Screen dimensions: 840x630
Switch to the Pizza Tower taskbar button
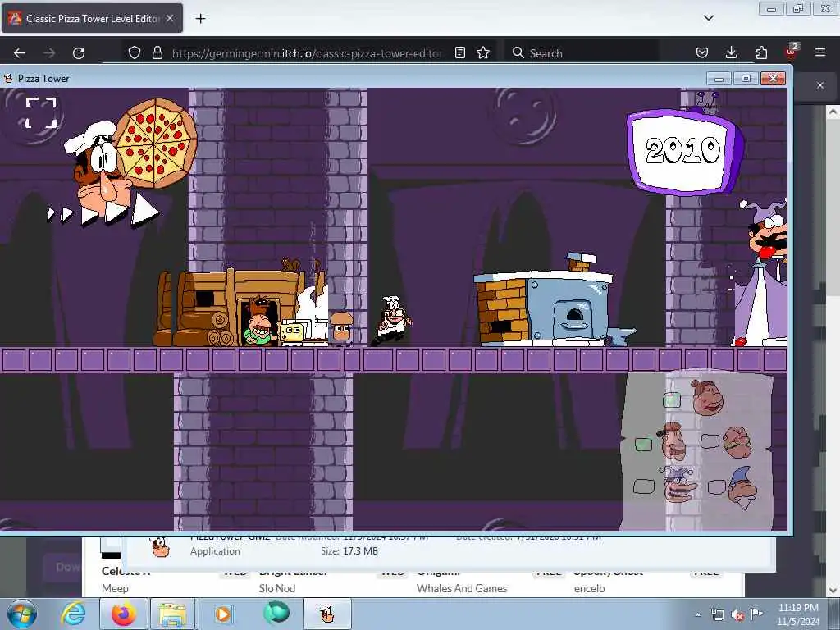[x=326, y=614]
